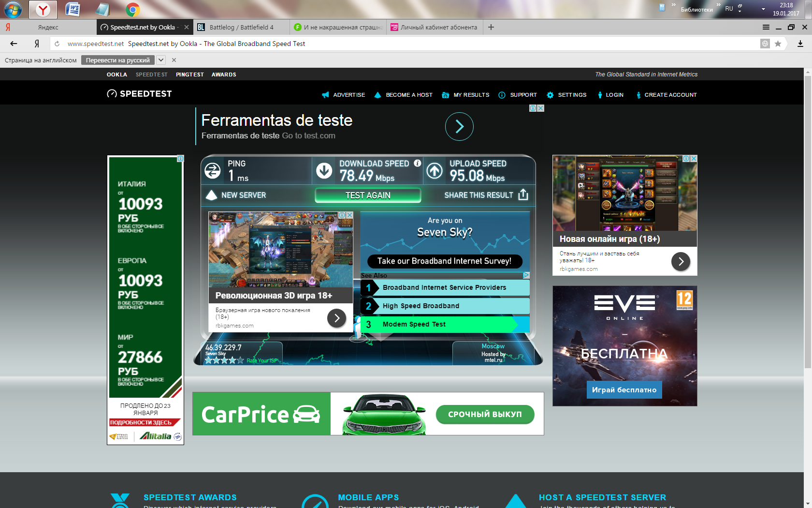Click arrow on Новая онлайн игра ad
Screen dimensions: 812x508
point(681,262)
